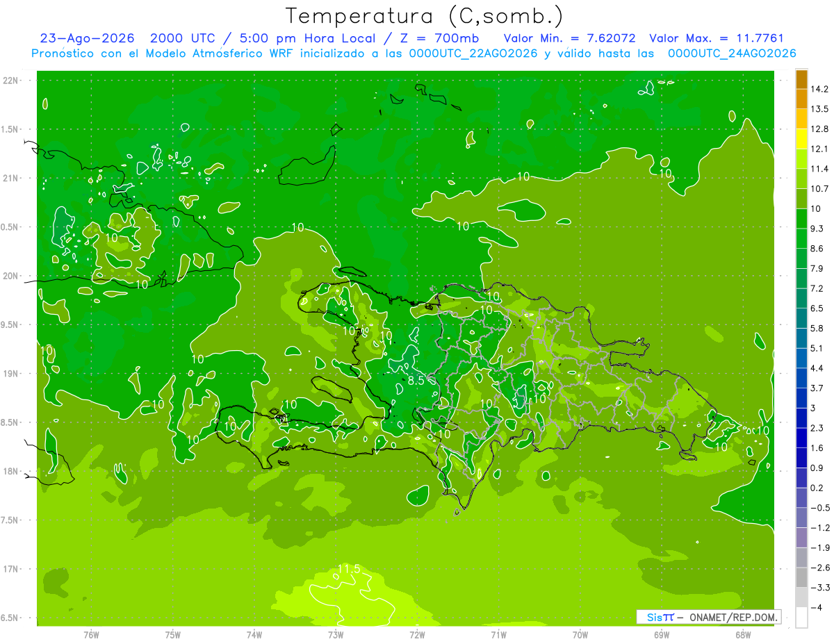Click the '4.4' colorbar value
Image resolution: width=834 pixels, height=644 pixels.
[818, 368]
